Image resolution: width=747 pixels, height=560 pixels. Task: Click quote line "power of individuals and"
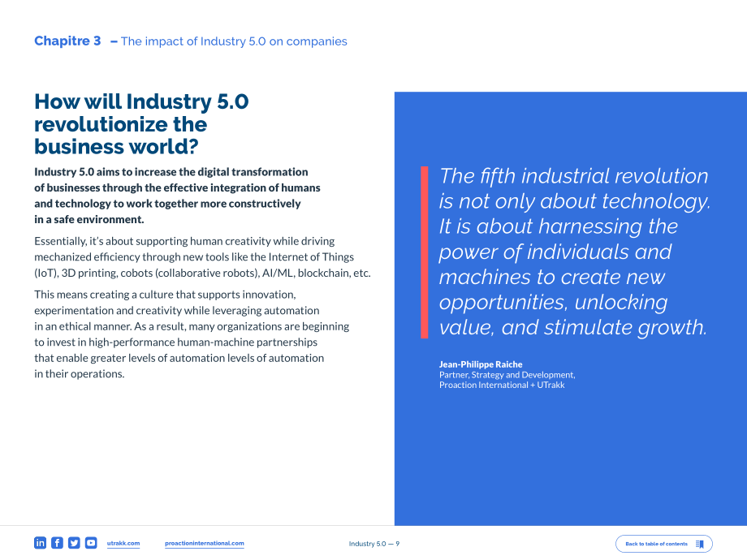pyautogui.click(x=555, y=252)
